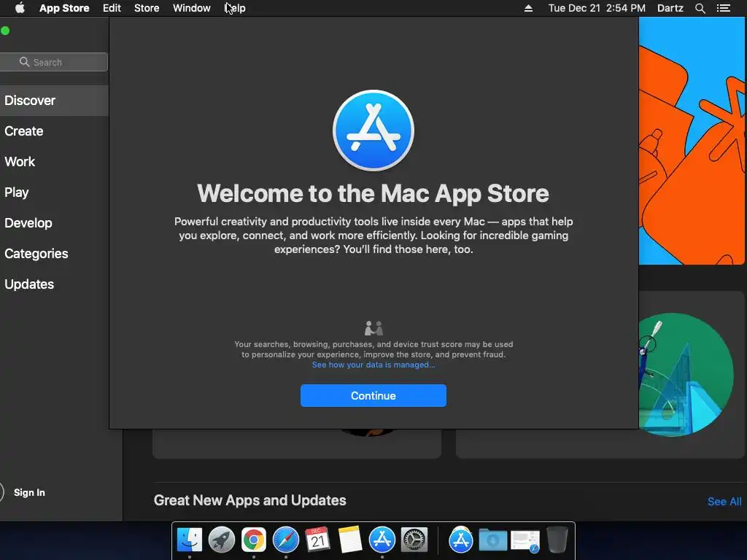Open the Store menu
747x560 pixels.
(147, 8)
